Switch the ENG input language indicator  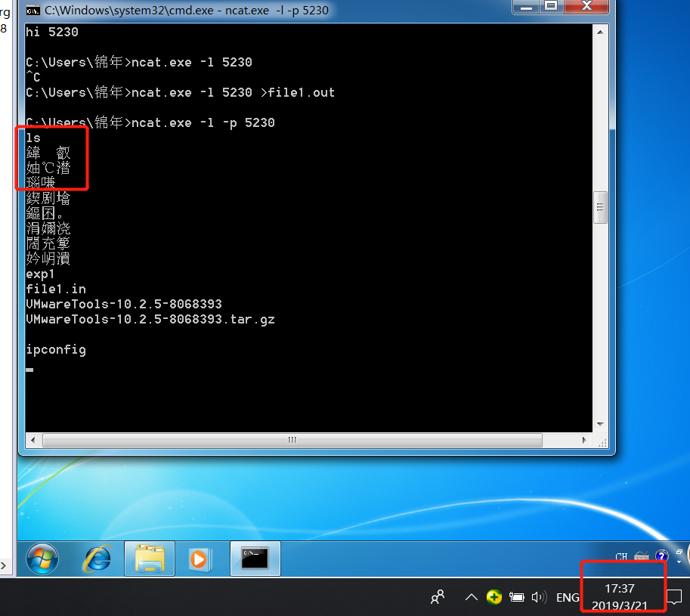tap(568, 598)
